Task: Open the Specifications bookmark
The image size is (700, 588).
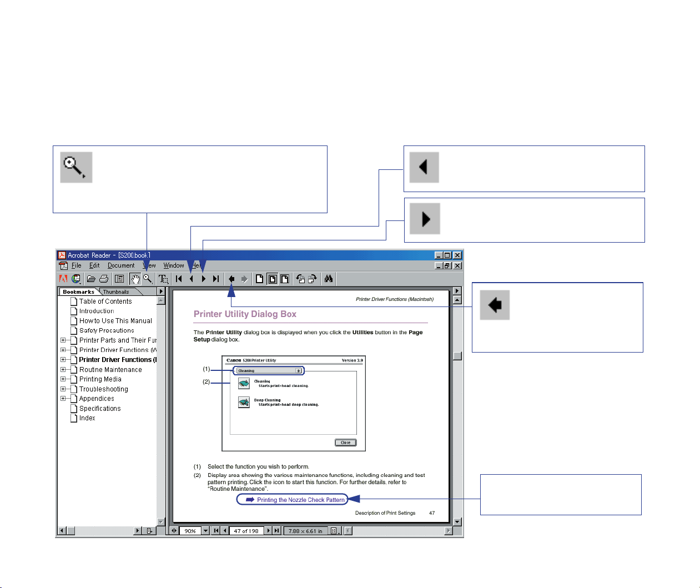Action: point(100,409)
